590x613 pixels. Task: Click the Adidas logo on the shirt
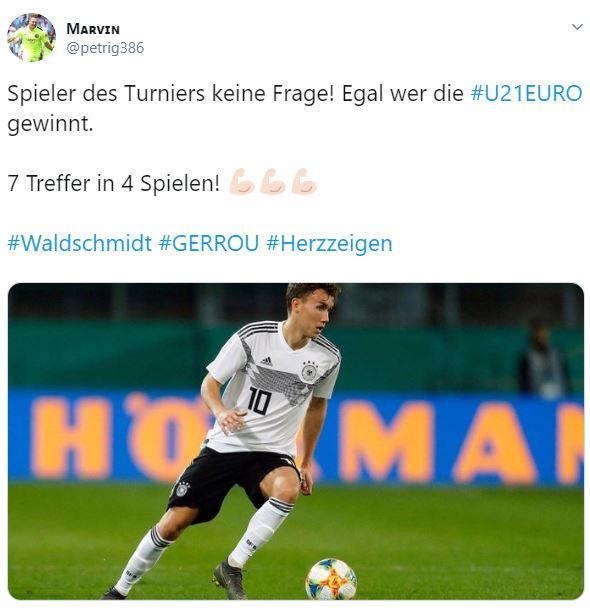click(x=267, y=361)
